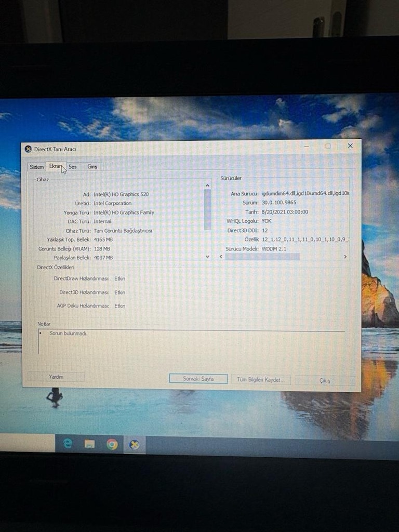399x532 pixels.
Task: Open File Explorer from the taskbar
Action: pos(89,444)
